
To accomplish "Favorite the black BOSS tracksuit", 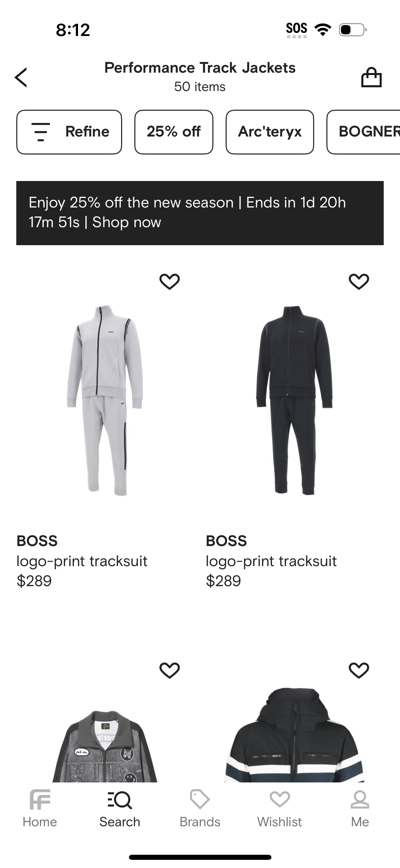I will tap(359, 282).
